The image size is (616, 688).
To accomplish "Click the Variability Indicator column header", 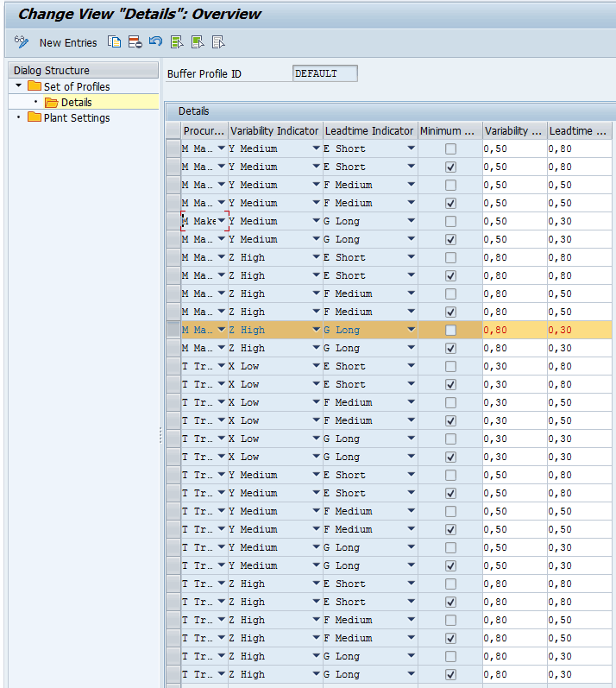I will pyautogui.click(x=274, y=131).
